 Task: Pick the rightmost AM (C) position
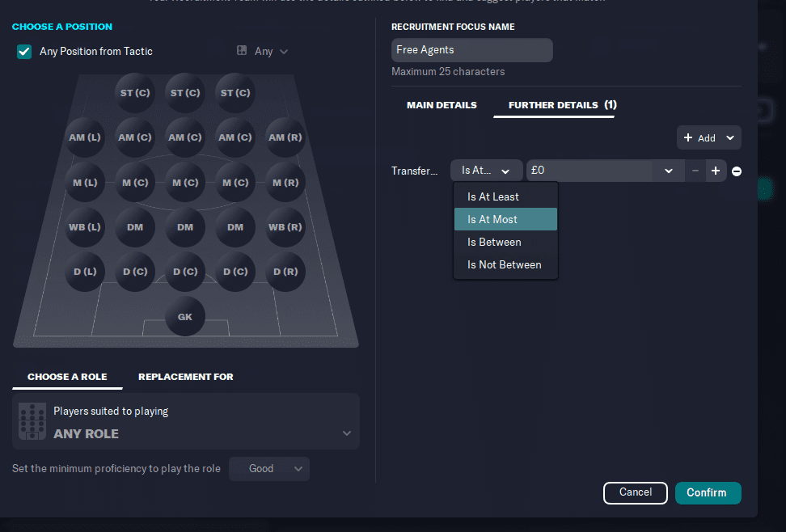pyautogui.click(x=235, y=137)
